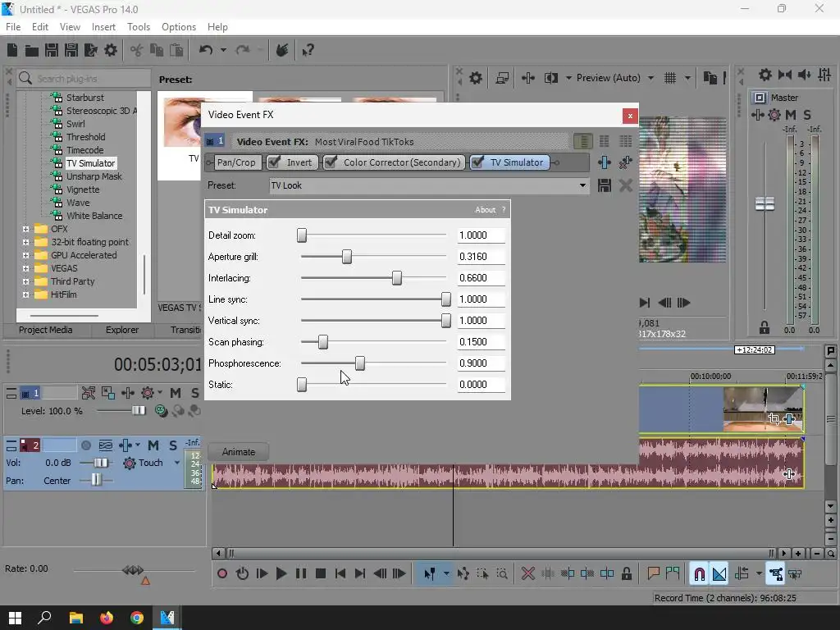Click the Dim output speaker icon in Master panel
This screenshot has width=840, height=630.
pyautogui.click(x=805, y=75)
